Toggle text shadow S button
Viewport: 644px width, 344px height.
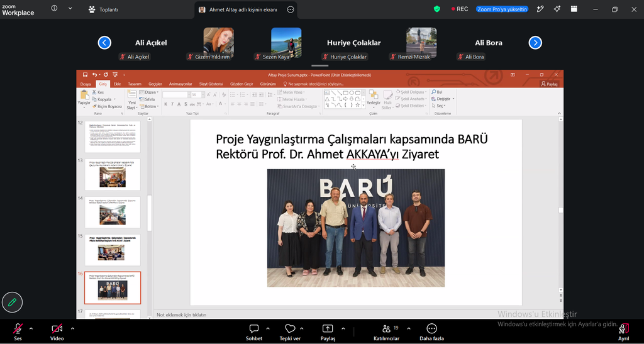186,105
